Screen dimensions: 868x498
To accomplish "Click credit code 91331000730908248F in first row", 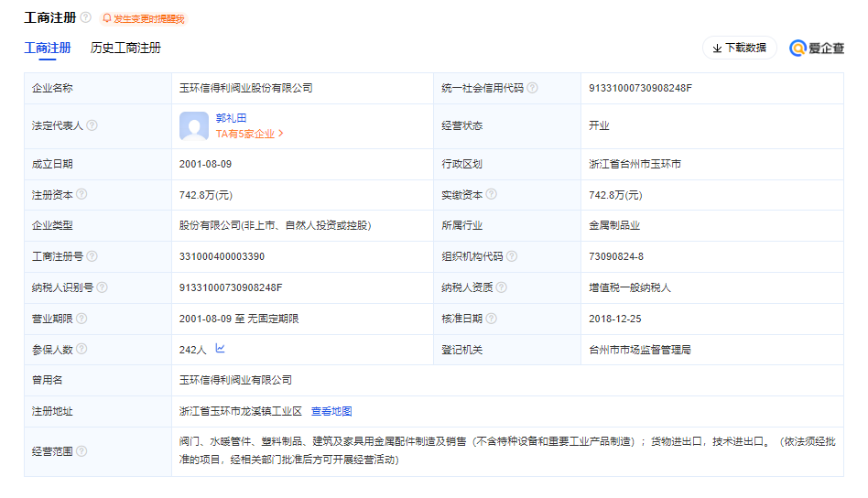I will point(640,88).
